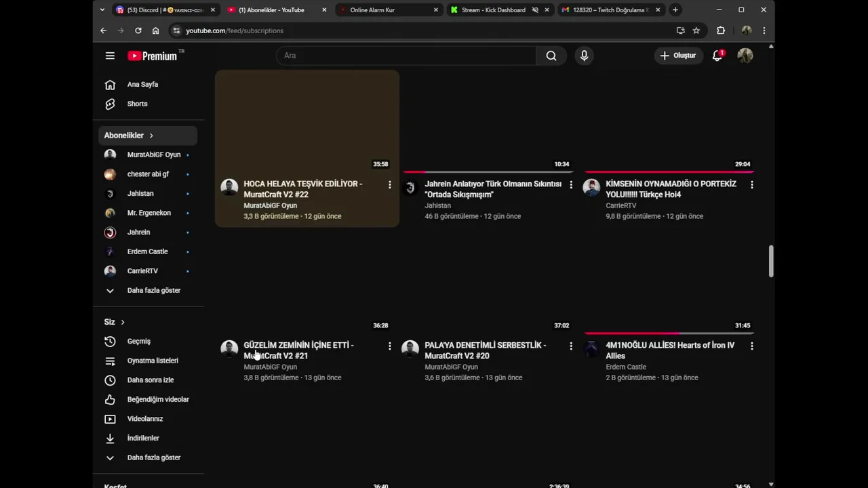Open Chrome three-dot menu
Image resolution: width=868 pixels, height=488 pixels.
pyautogui.click(x=764, y=30)
